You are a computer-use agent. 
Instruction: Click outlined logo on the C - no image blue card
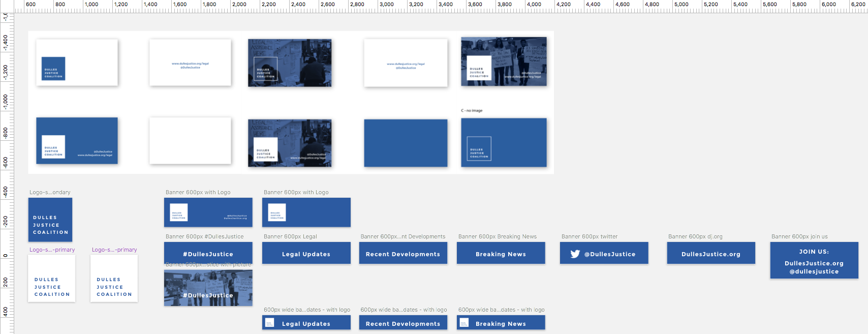point(479,149)
